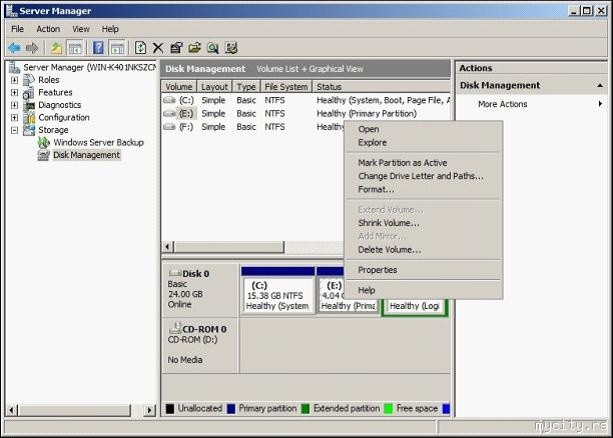Toggle Show/Hide Console Tree toolbar icon
The width and height of the screenshot is (613, 438).
click(x=75, y=48)
